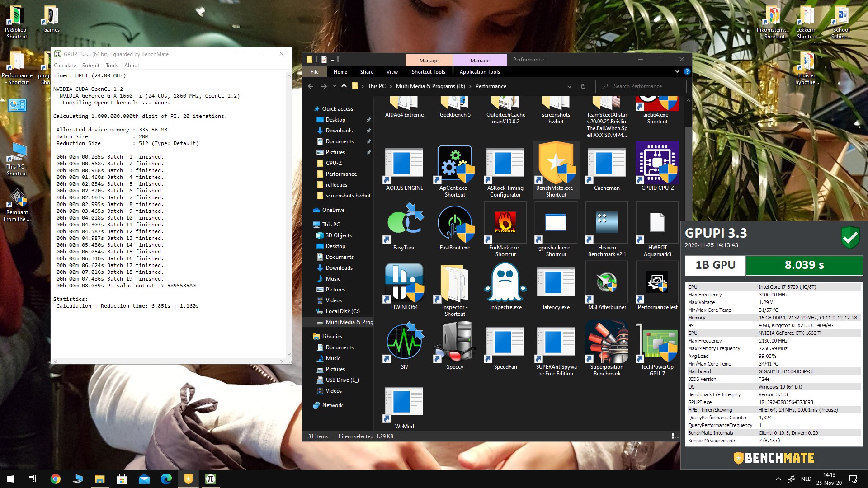
Task: Open Chrome from the taskbar
Action: [x=55, y=479]
